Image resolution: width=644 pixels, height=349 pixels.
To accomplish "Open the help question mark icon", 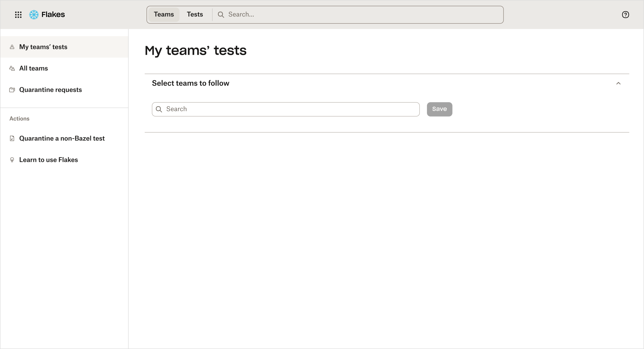I will pos(625,15).
